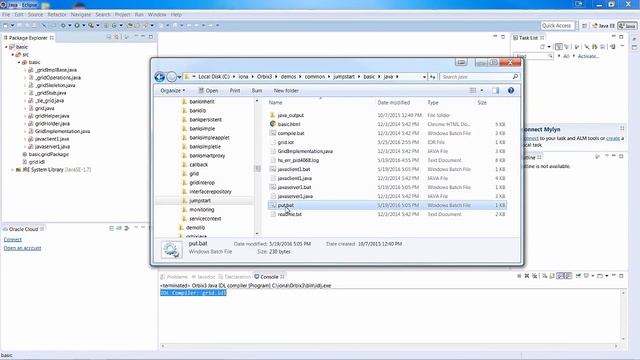Click Collapse All icon in Package Explorer
The width and height of the screenshot is (640, 360).
109,37
